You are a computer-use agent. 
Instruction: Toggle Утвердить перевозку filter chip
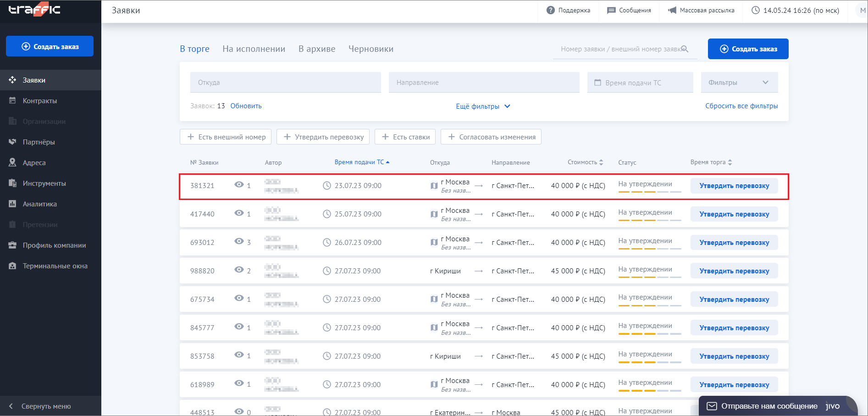click(x=323, y=137)
